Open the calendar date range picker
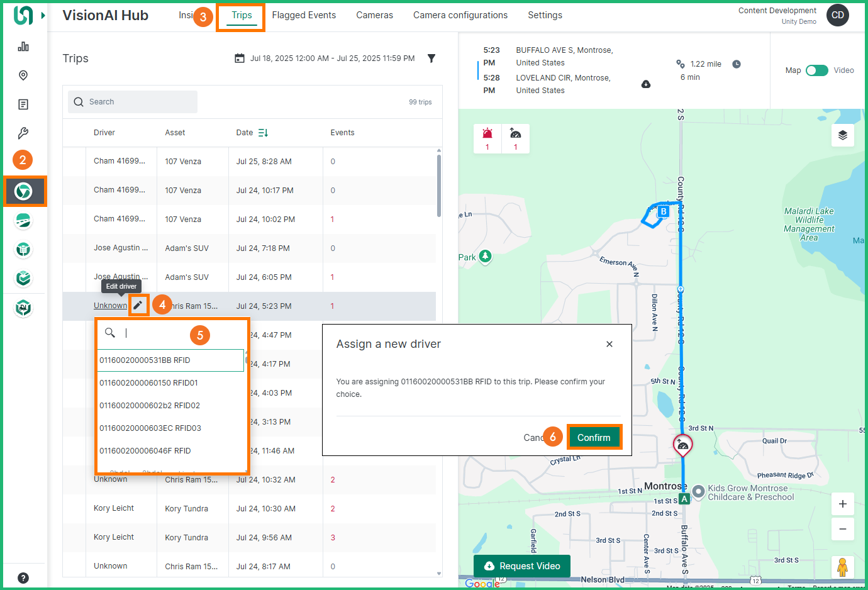Screen dimensions: 868x590 coord(241,58)
